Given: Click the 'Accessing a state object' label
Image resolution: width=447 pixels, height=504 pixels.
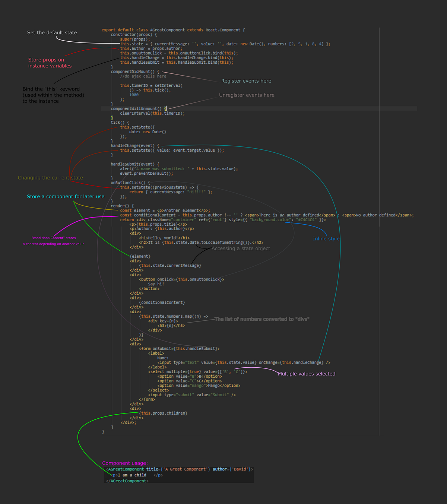Looking at the screenshot, I should 241,248.
